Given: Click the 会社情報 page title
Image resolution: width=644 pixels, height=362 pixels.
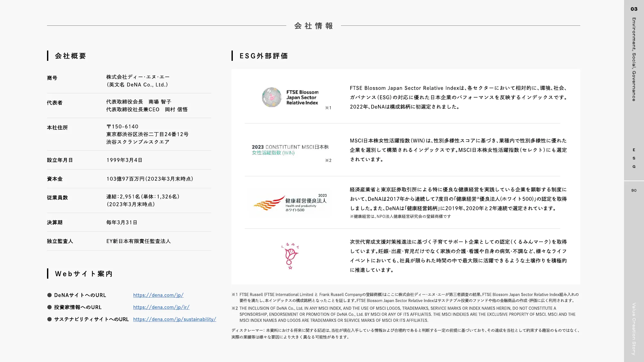Looking at the screenshot, I should [314, 26].
